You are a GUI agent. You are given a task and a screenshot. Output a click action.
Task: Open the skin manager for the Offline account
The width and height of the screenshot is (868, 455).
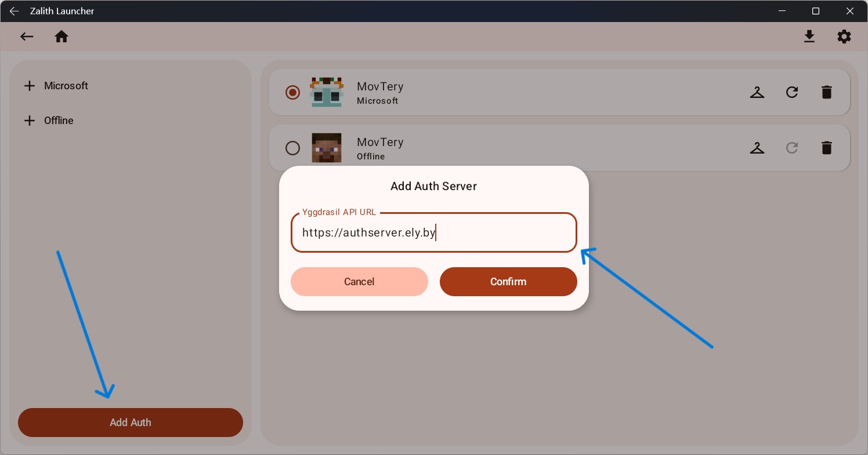757,148
